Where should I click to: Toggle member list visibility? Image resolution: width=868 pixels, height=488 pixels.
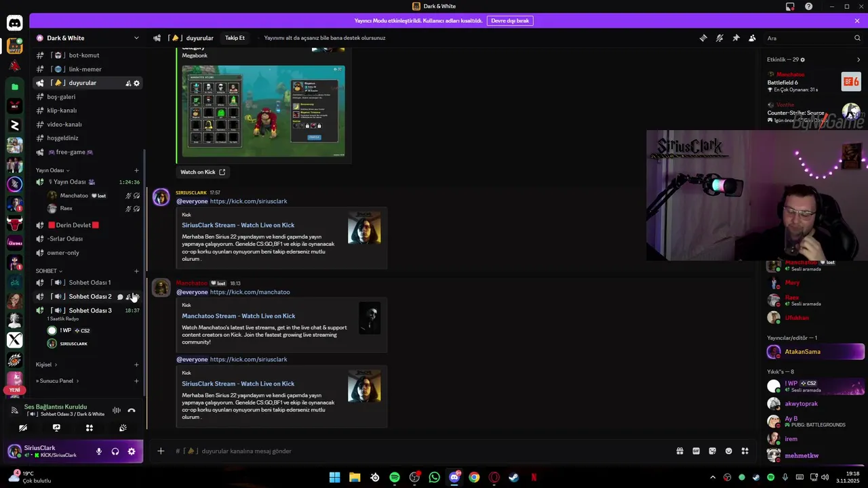(752, 38)
